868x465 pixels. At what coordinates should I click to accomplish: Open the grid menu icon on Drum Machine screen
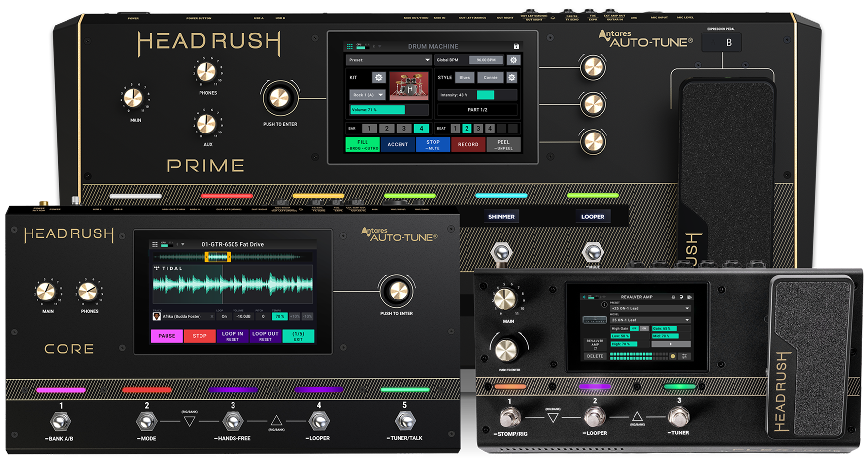click(350, 46)
